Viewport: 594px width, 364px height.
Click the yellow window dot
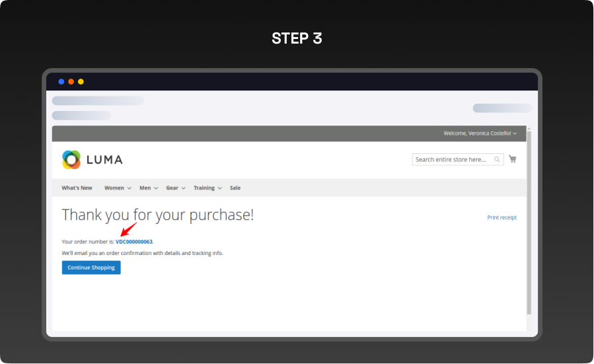pyautogui.click(x=81, y=82)
